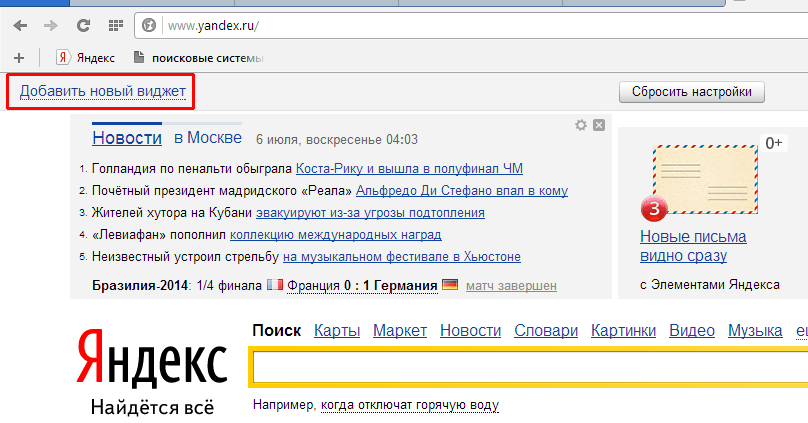
Task: Select the Новости tab in the widget
Action: coord(127,138)
